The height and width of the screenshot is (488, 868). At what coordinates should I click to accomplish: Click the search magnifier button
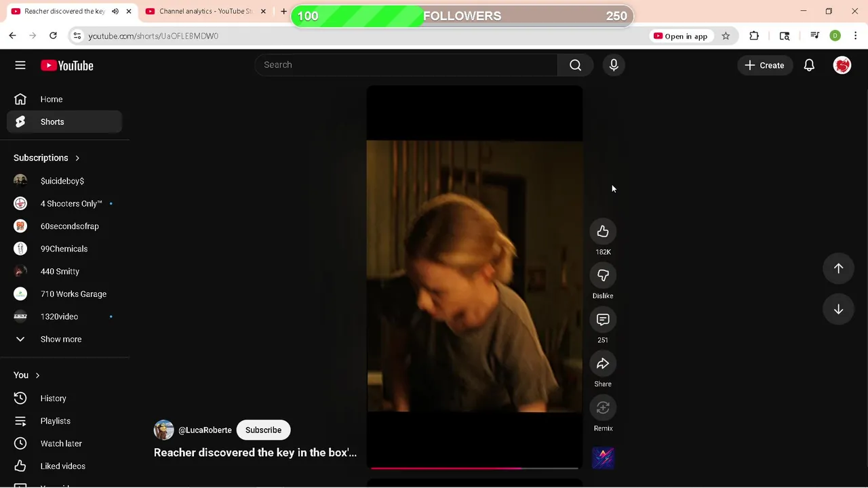[x=575, y=65]
